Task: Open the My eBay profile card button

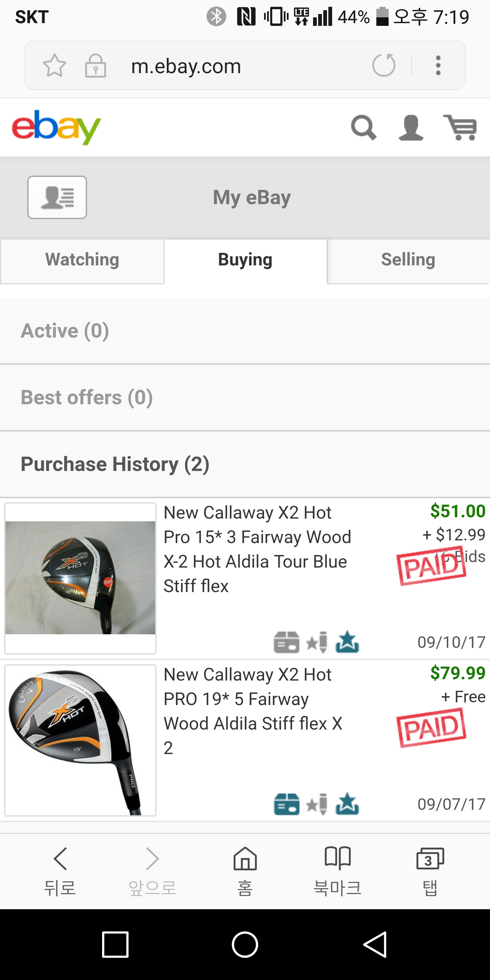Action: [x=57, y=197]
